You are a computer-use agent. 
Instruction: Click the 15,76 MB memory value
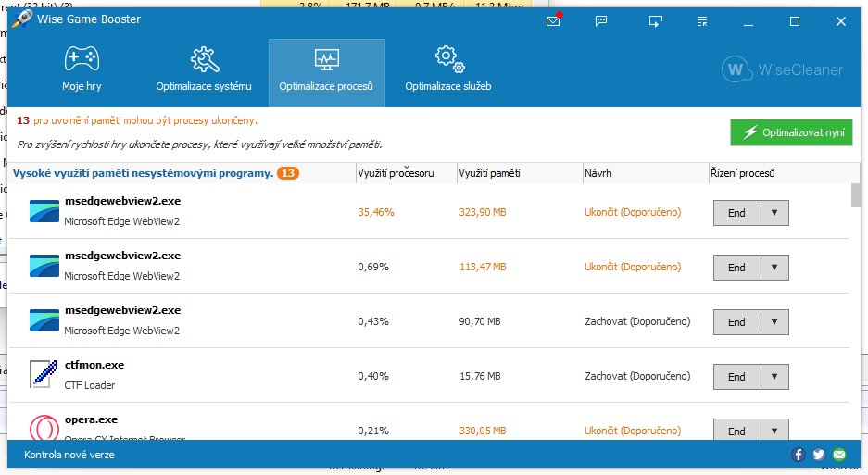480,377
